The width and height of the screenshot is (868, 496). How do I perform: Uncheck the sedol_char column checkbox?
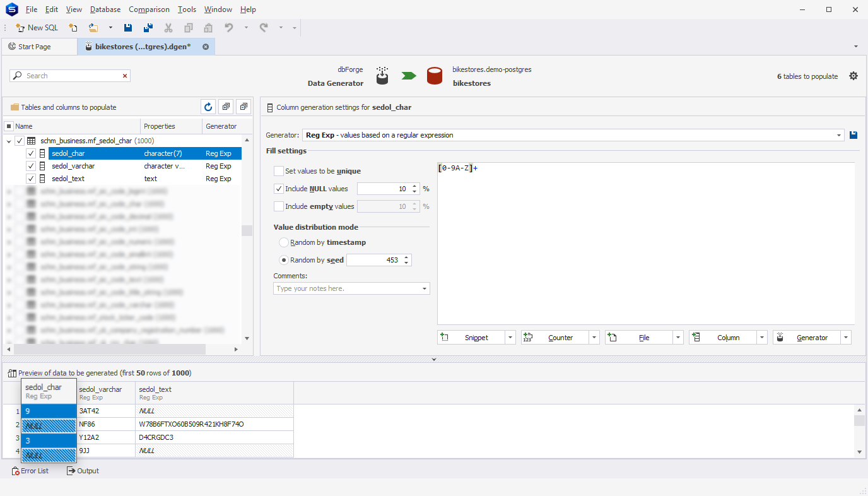[x=30, y=153]
